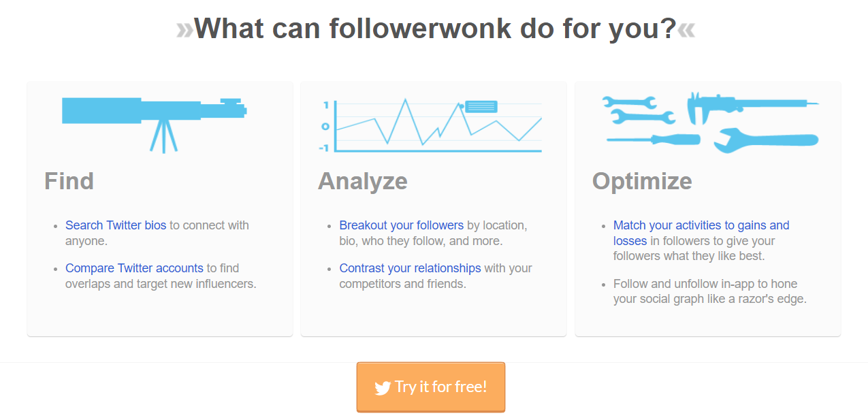The height and width of the screenshot is (420, 868).
Task: Open the Search Twitter bios link
Action: 116,225
